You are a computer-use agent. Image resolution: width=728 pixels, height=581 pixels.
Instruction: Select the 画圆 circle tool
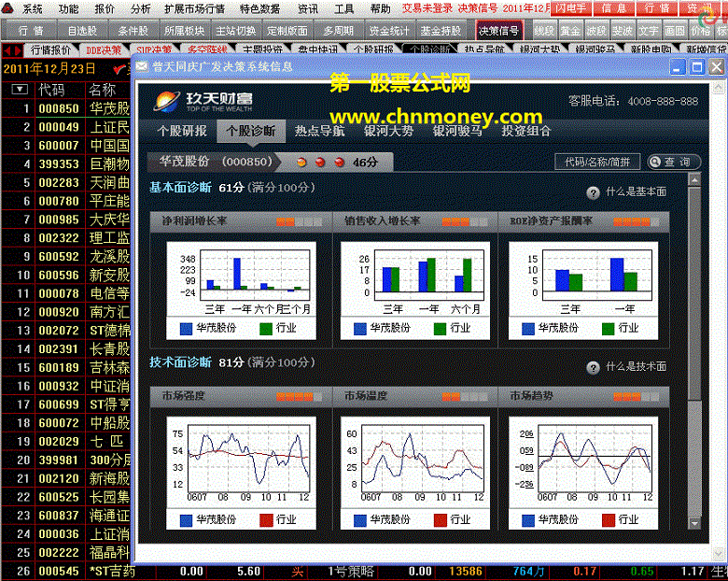(674, 31)
